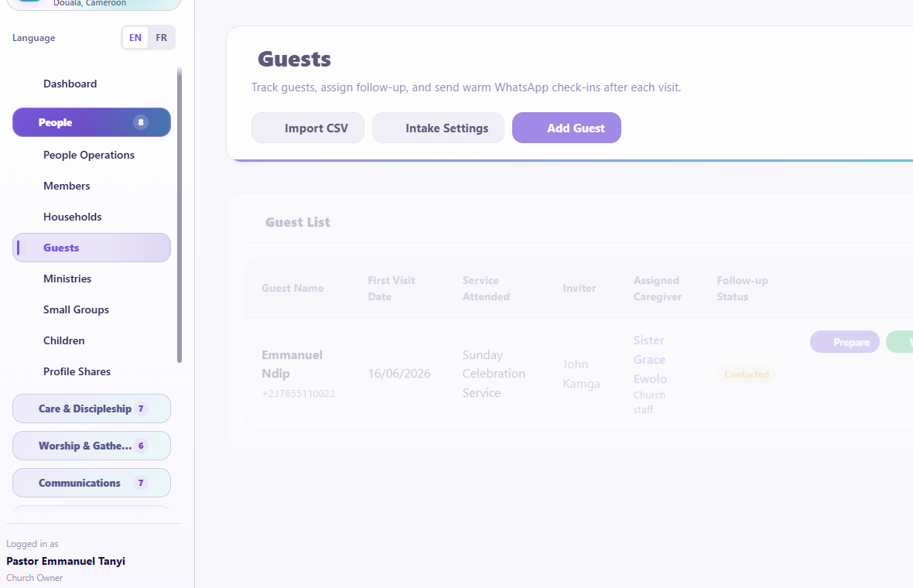Expand the Communications section
This screenshot has width=913, height=588.
(91, 484)
